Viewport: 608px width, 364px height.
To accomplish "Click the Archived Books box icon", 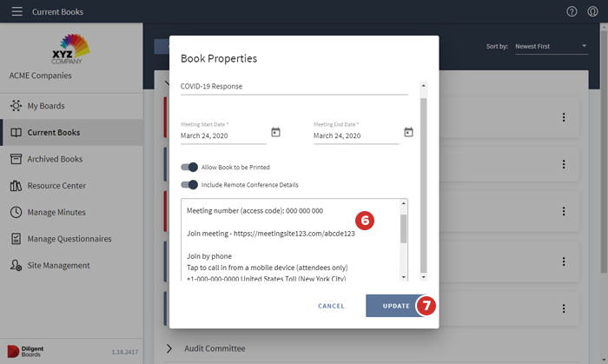I will coord(16,159).
